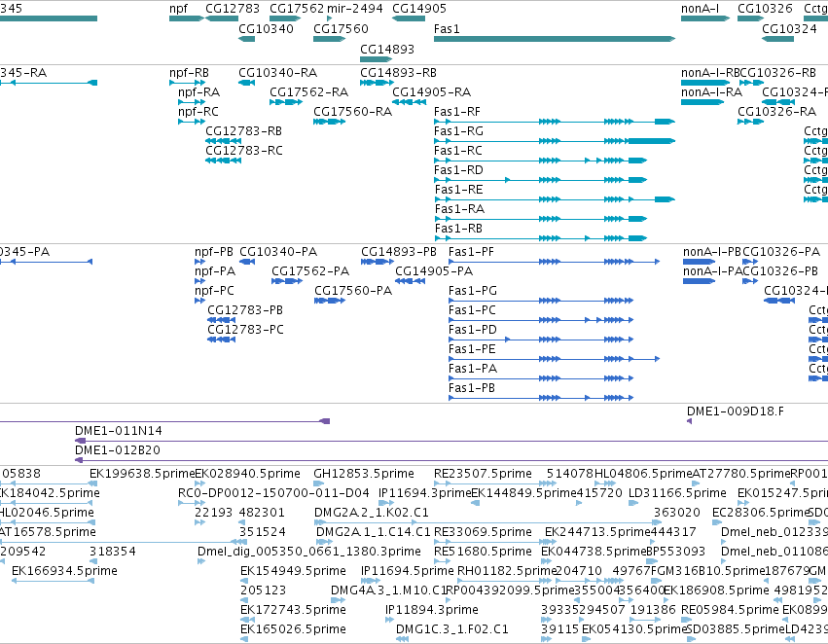Select the CG12783-RC transcript label
The width and height of the screenshot is (828, 644).
244,151
